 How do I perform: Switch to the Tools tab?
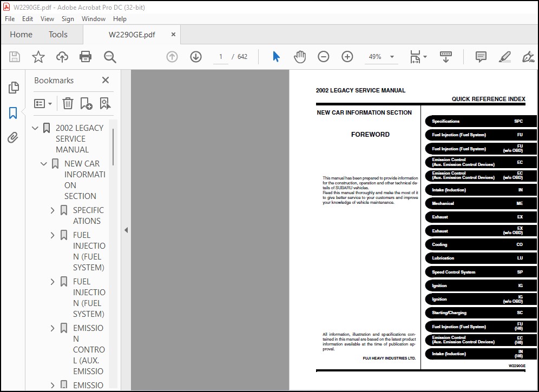pos(58,35)
